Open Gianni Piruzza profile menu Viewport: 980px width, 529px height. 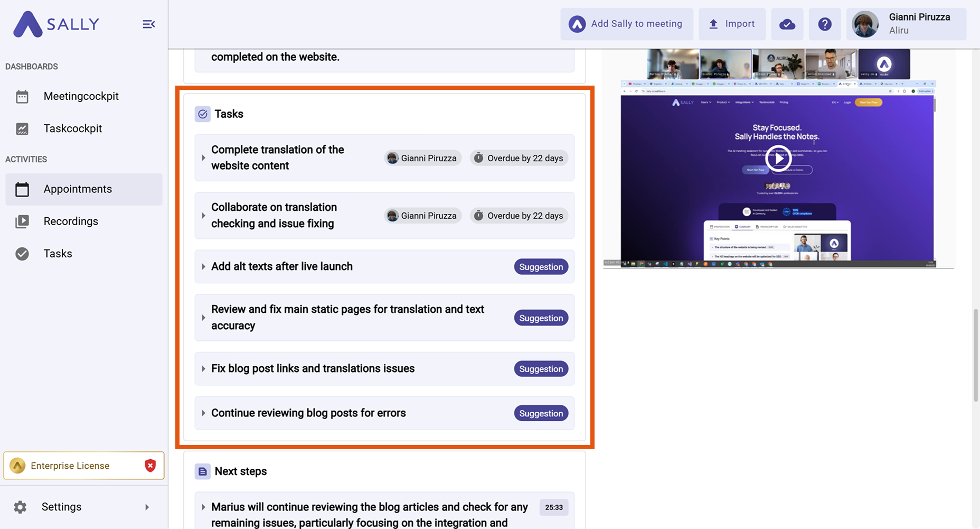coord(906,24)
